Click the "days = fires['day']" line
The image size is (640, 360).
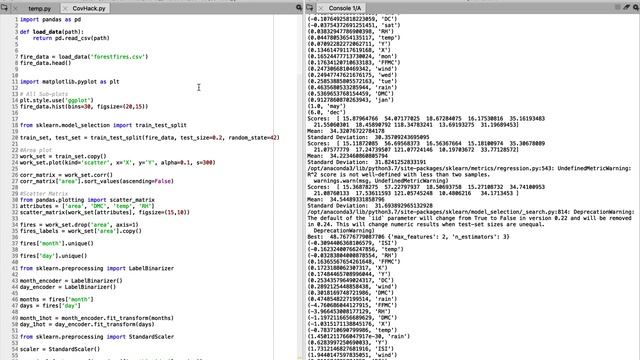50,306
